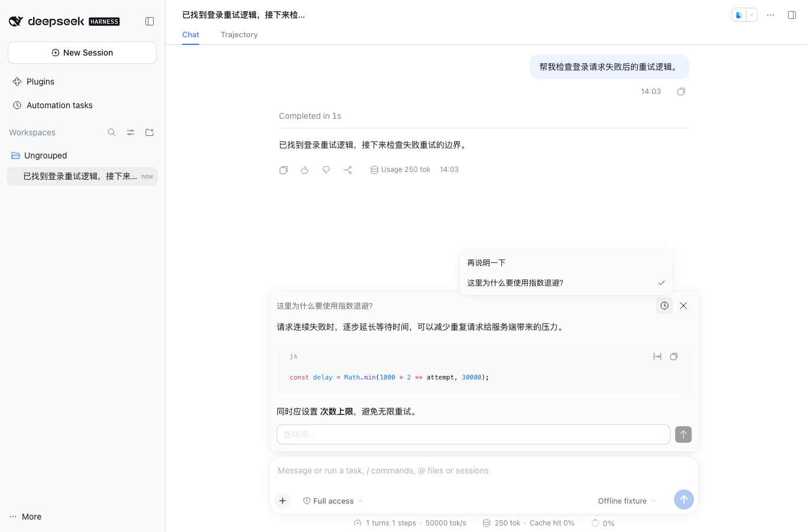The height and width of the screenshot is (532, 807).
Task: Create a new workspace folder icon
Action: click(x=150, y=132)
